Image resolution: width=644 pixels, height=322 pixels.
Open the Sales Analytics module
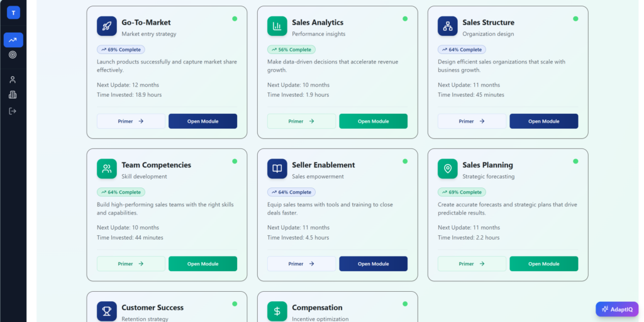coord(374,121)
